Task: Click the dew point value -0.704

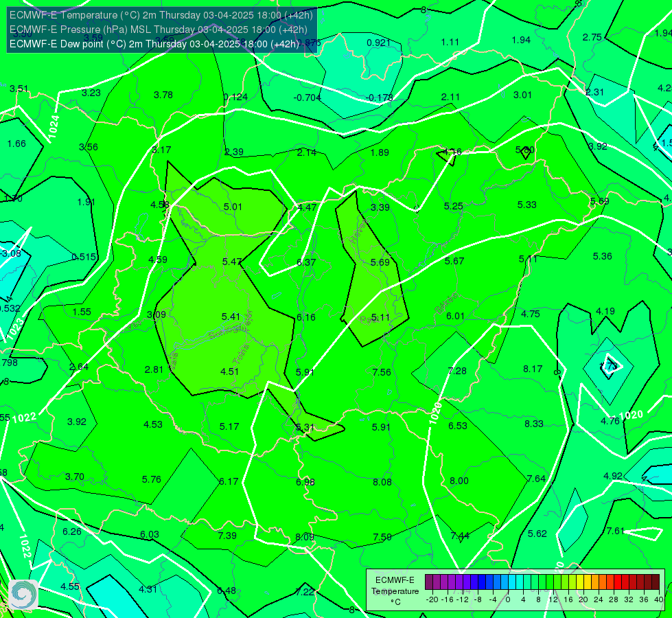Action: pyautogui.click(x=307, y=98)
